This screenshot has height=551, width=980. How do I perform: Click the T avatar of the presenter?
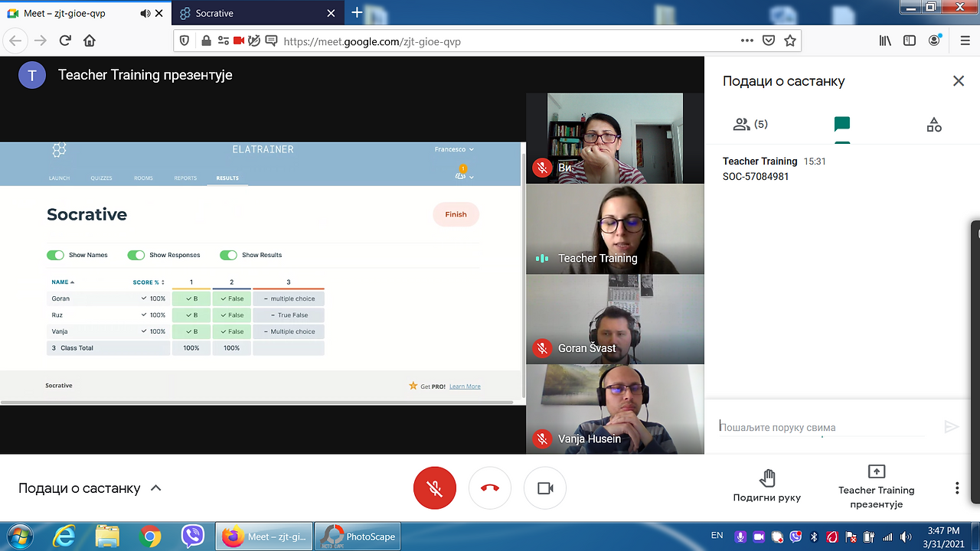[x=32, y=75]
